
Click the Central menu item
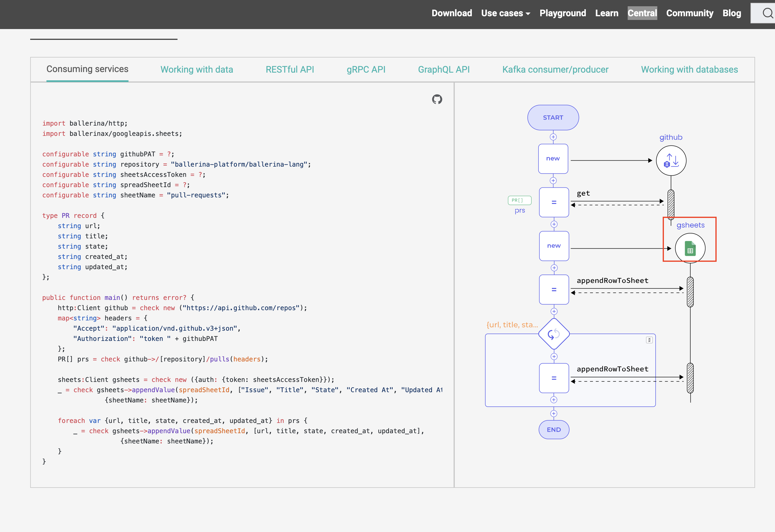point(642,13)
